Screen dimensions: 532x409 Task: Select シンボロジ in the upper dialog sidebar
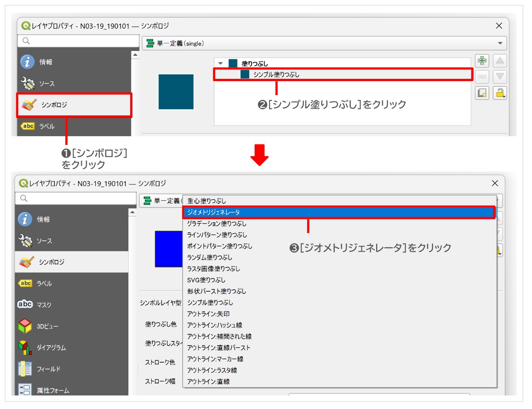tap(74, 105)
